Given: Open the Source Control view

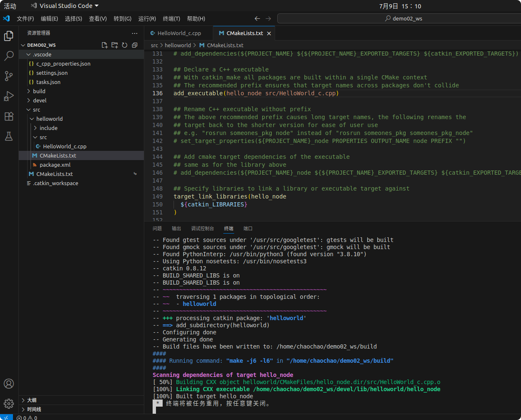Looking at the screenshot, I should [x=9, y=76].
